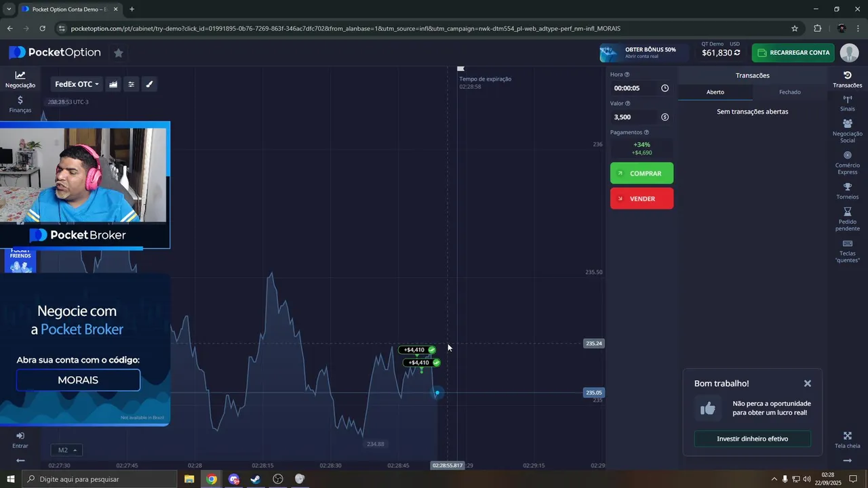Click the Valor amount input field
868x488 pixels.
(x=634, y=117)
